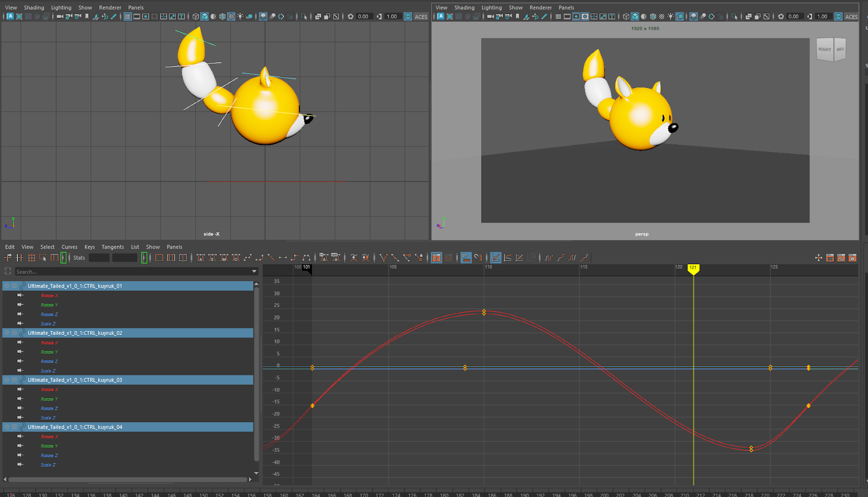The width and height of the screenshot is (868, 497).
Task: Click the Free Tangent Length icon
Action: coord(407,258)
